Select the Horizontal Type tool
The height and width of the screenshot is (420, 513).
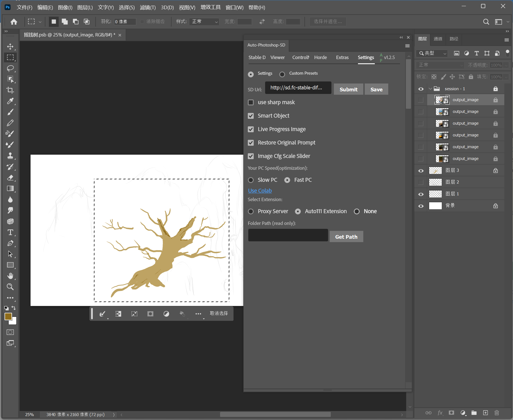point(10,232)
